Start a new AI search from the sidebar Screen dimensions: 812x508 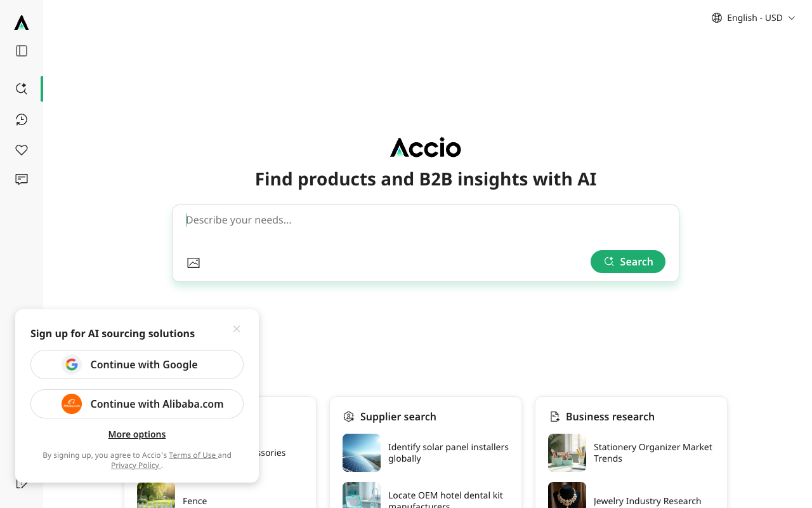point(21,89)
